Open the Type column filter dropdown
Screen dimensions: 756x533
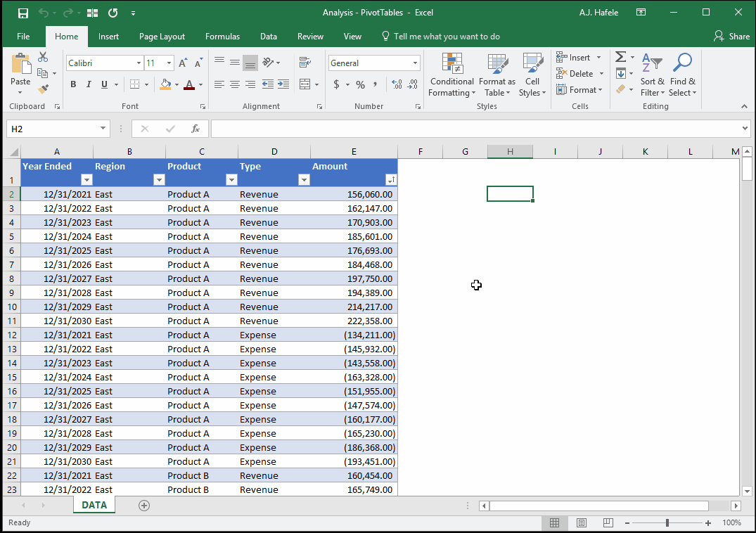[x=304, y=180]
